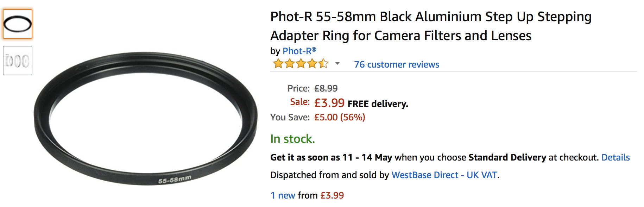Image resolution: width=644 pixels, height=207 pixels.
Task: Show the second thumbnail with multiple rings
Action: [18, 61]
